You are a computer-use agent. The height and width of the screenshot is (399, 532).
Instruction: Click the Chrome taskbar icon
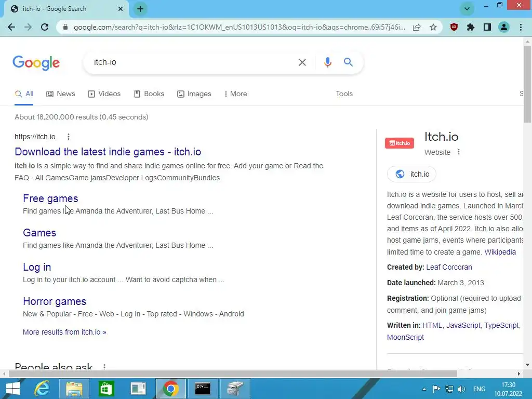170,389
